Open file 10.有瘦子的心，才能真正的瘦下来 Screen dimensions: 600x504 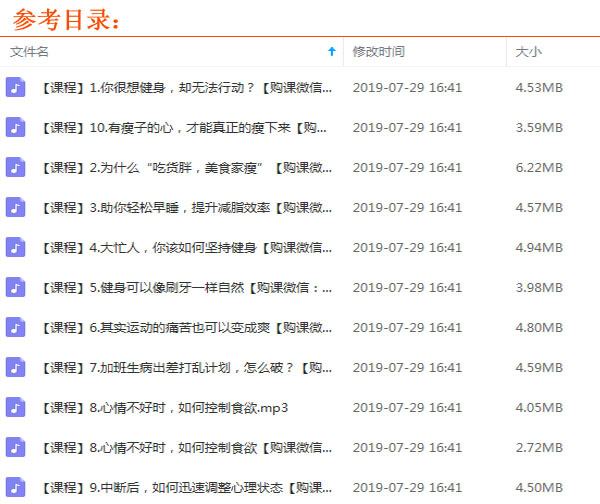click(185, 127)
